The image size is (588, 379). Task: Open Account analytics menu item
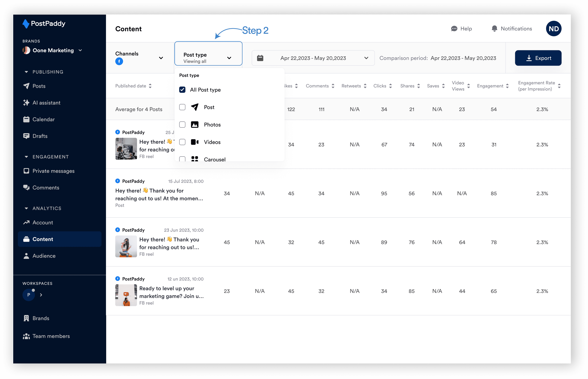point(43,222)
